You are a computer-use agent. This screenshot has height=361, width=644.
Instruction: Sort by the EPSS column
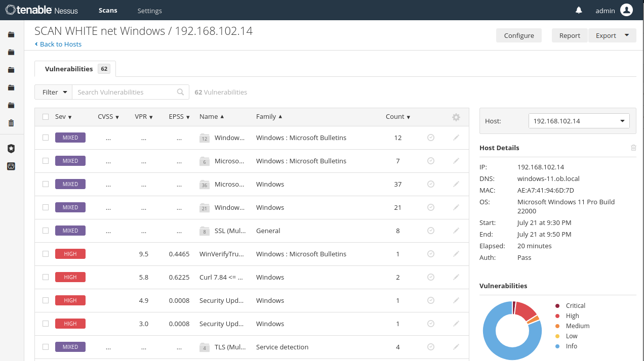179,117
